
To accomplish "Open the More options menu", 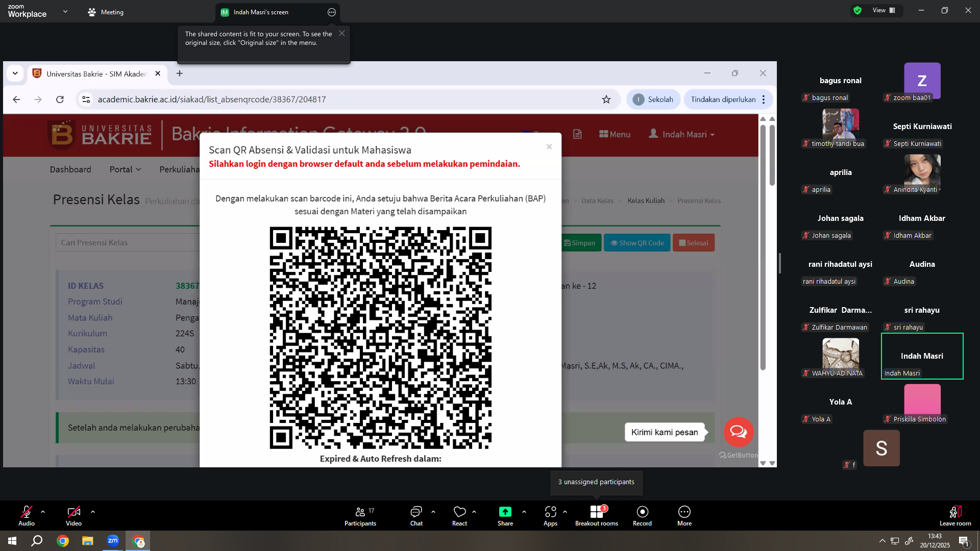I will click(x=684, y=516).
